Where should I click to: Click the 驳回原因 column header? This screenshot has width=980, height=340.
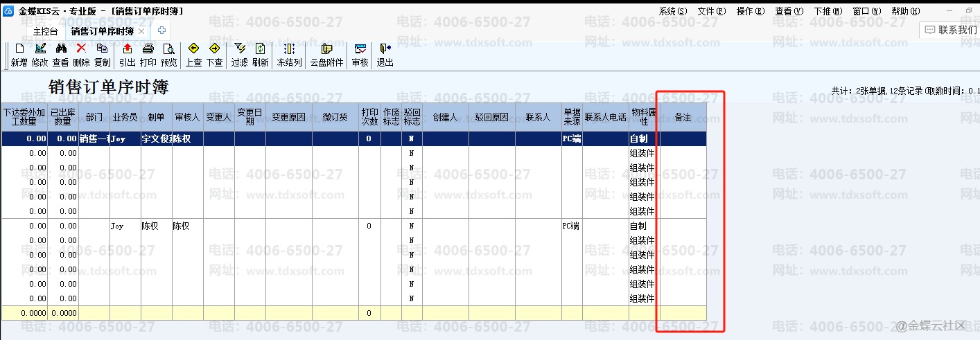pyautogui.click(x=492, y=118)
